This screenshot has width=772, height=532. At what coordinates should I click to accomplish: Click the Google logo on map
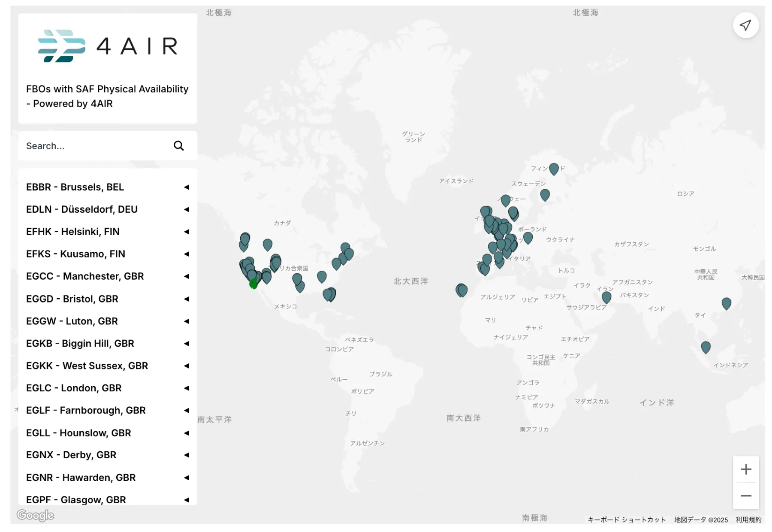click(x=35, y=515)
